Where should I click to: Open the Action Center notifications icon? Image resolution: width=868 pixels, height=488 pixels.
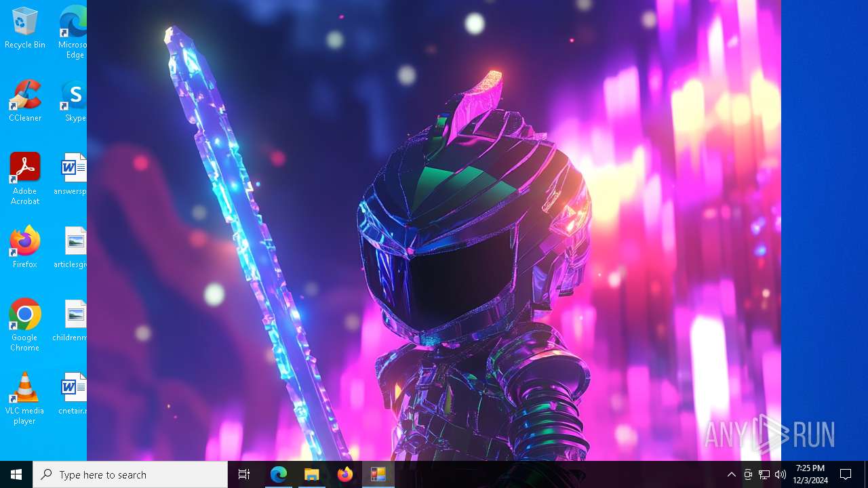click(846, 474)
